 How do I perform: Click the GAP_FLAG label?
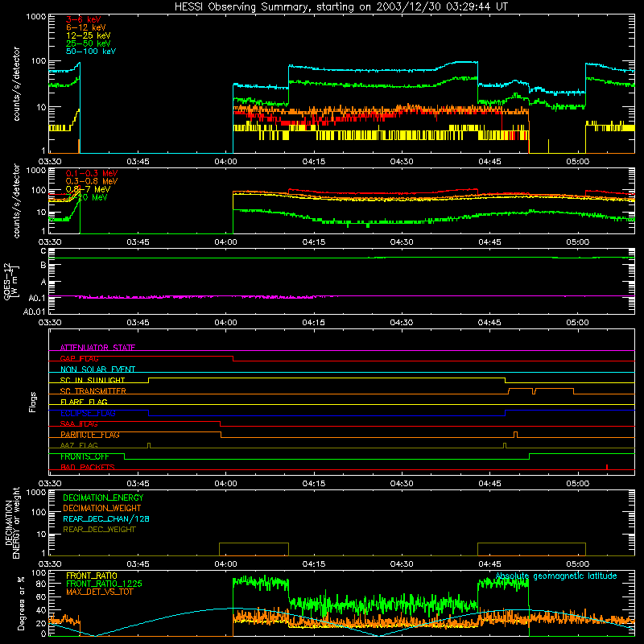tap(79, 358)
